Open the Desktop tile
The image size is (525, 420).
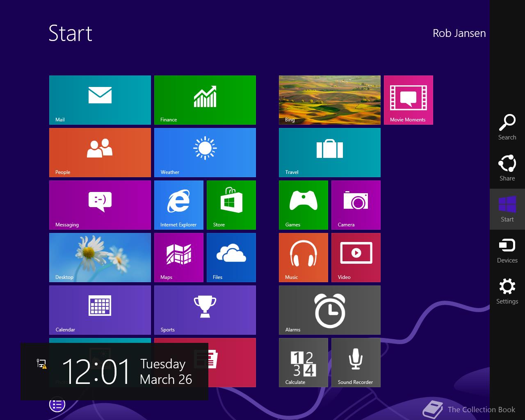click(100, 258)
